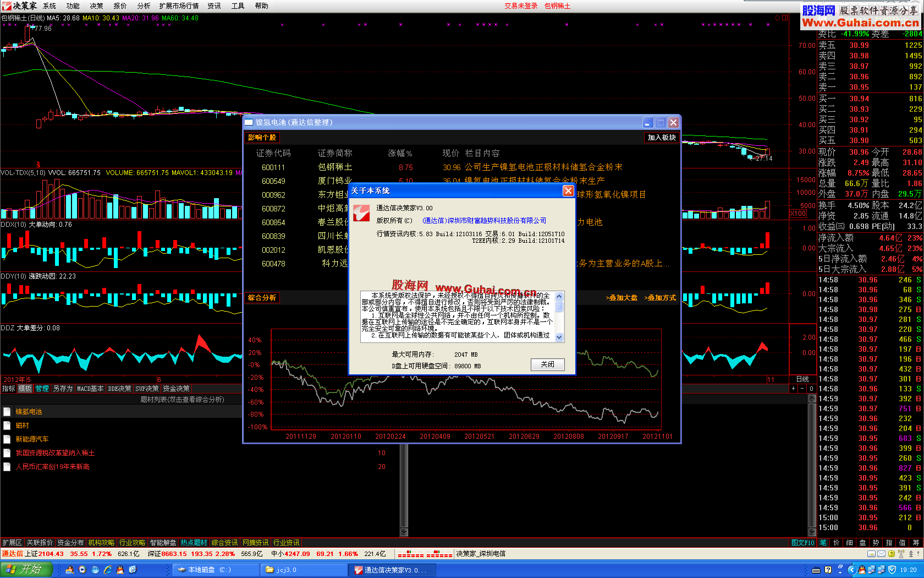
Task: Open QQ penguin icon in system tray
Action: pyautogui.click(x=862, y=570)
